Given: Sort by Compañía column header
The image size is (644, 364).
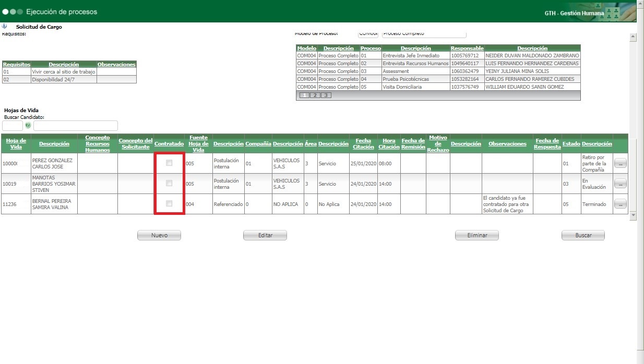Looking at the screenshot, I should 258,143.
